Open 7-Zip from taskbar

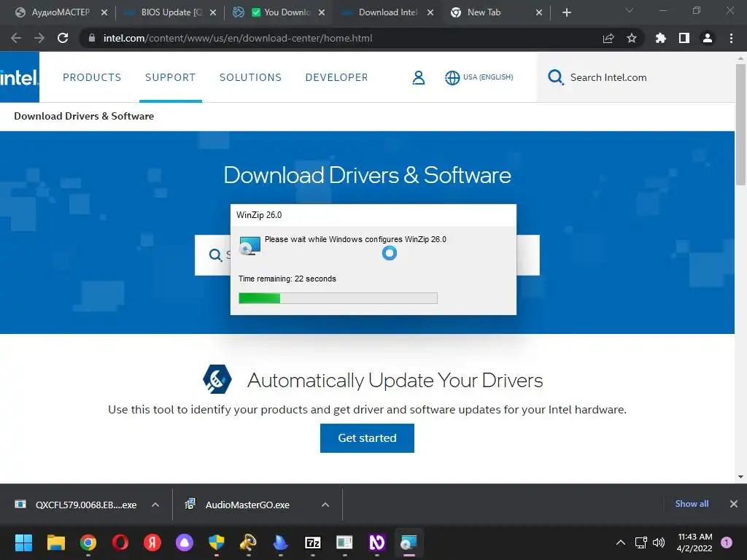[x=312, y=542]
